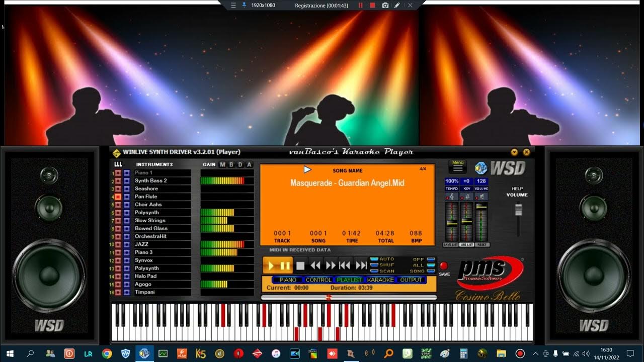Toggle red mute button for Synth Bass 2

(x=118, y=180)
